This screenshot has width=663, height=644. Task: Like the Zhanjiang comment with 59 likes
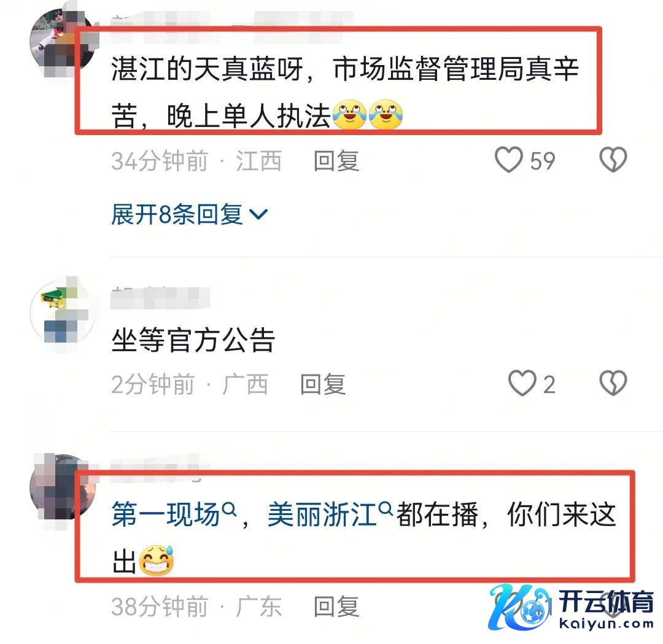pyautogui.click(x=509, y=160)
